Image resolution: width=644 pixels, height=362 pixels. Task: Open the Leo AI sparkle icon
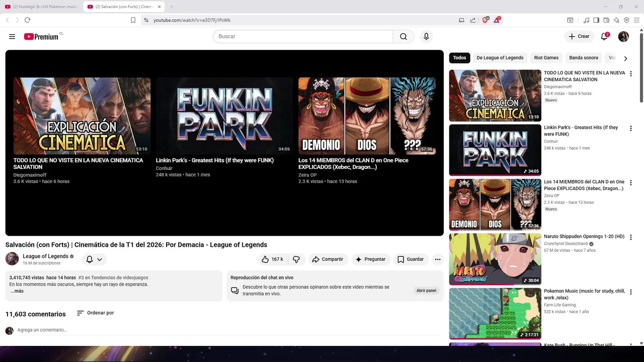[x=616, y=20]
